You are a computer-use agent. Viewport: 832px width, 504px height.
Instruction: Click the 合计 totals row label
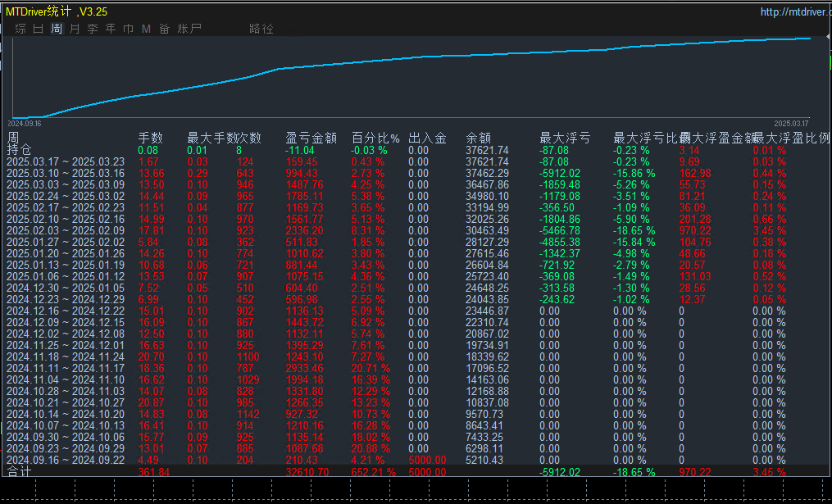pyautogui.click(x=19, y=473)
